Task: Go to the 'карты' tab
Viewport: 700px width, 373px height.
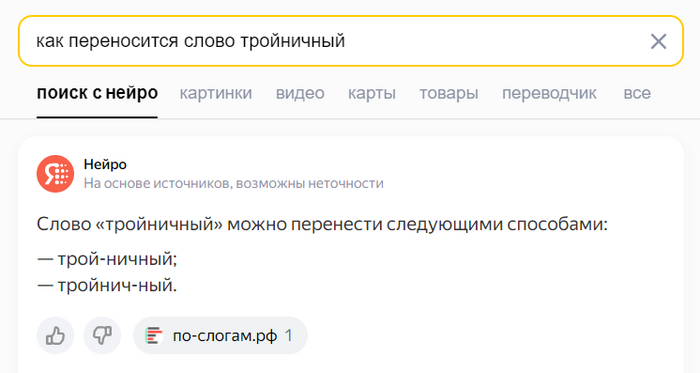Action: (372, 93)
